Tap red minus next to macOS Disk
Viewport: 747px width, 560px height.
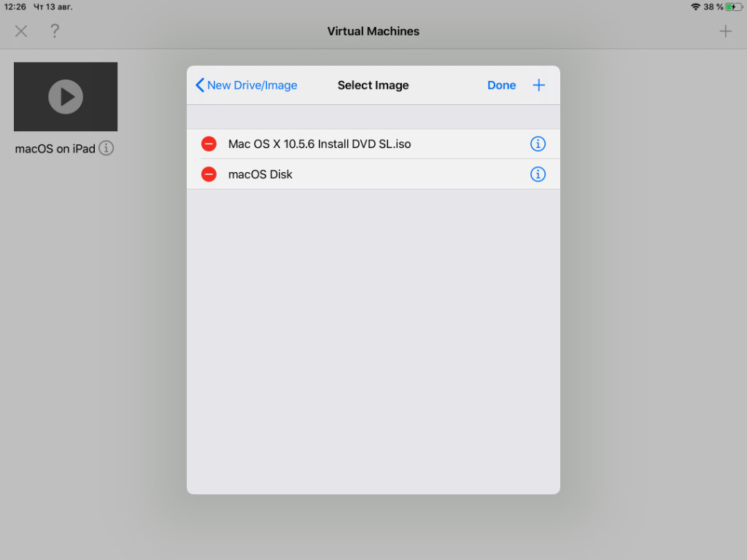209,174
